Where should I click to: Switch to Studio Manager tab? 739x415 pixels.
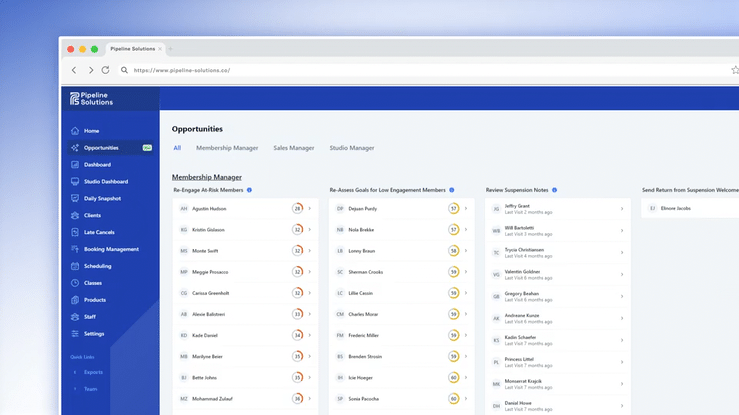pyautogui.click(x=352, y=148)
